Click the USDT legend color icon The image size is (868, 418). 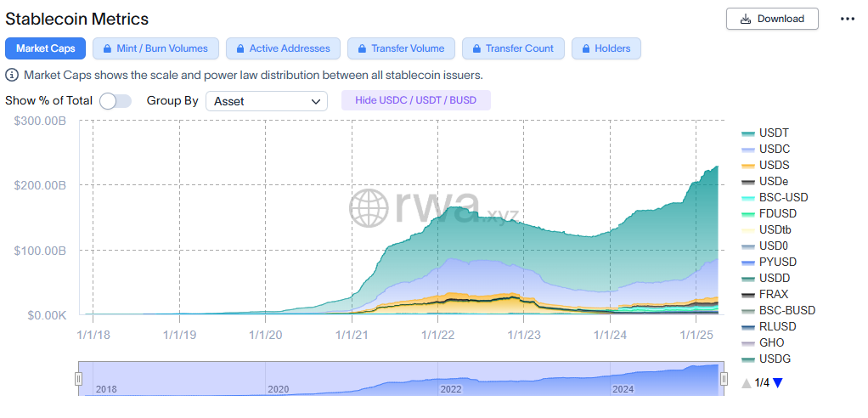[748, 133]
